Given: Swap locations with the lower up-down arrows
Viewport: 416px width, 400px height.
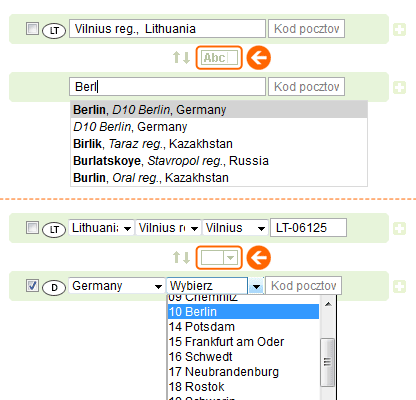Looking at the screenshot, I should 181,257.
